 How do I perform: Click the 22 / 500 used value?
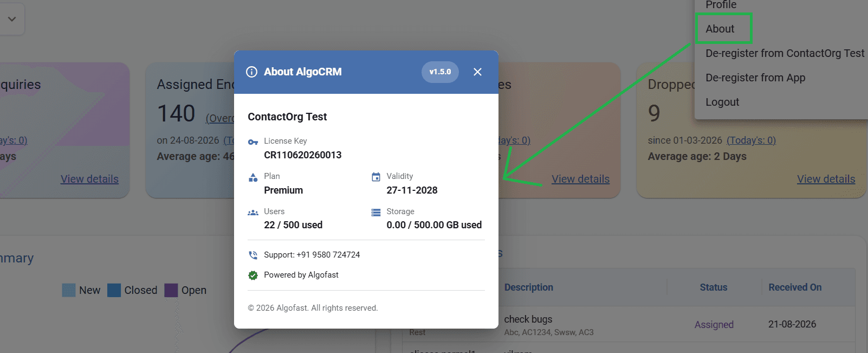[x=293, y=225]
